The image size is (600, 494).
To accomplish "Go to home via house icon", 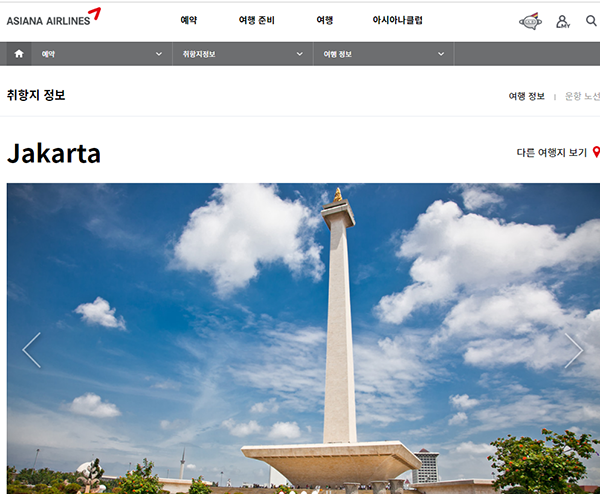I will (x=19, y=54).
